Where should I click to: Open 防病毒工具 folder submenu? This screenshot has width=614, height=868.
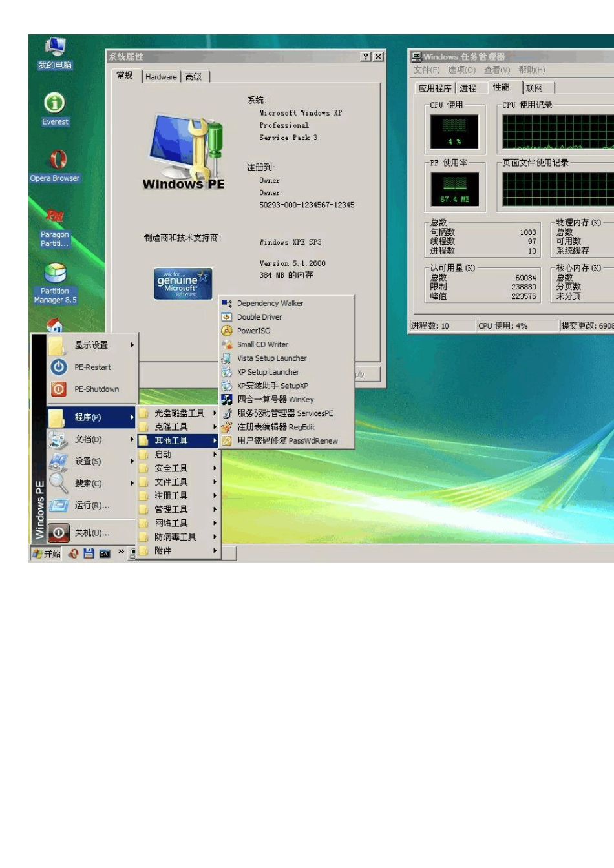point(178,537)
